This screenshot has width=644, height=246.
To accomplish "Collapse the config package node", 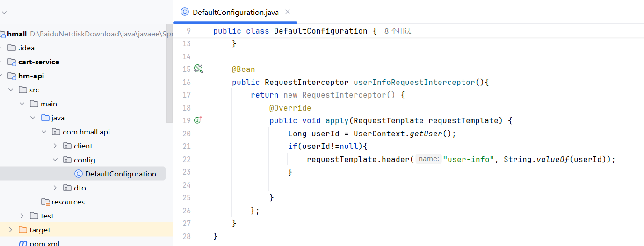I will click(x=55, y=160).
